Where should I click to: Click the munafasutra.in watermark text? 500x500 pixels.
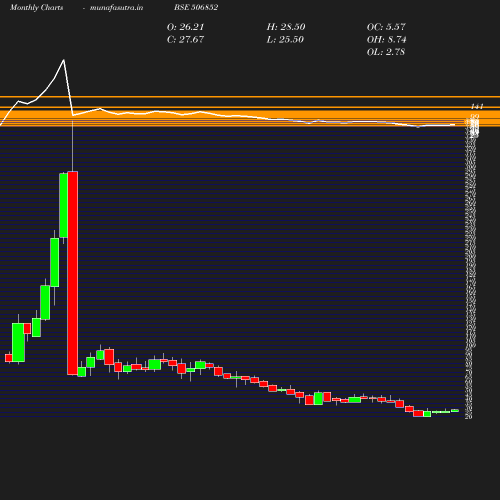(116, 7)
